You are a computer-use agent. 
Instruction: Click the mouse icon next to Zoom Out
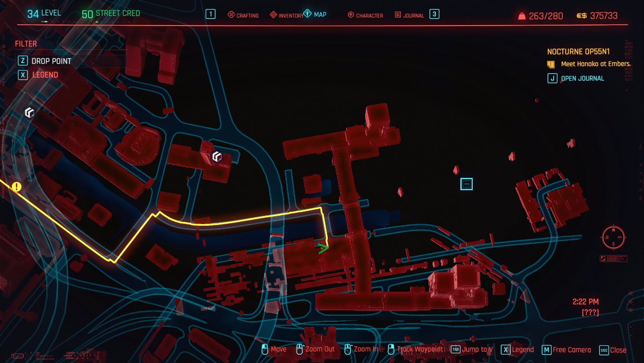(300, 349)
